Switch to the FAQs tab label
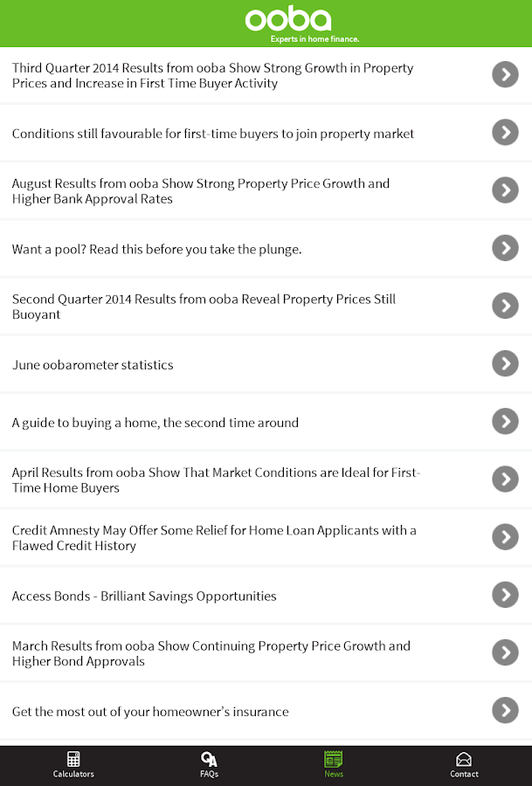Viewport: 532px width, 786px height. [209, 774]
